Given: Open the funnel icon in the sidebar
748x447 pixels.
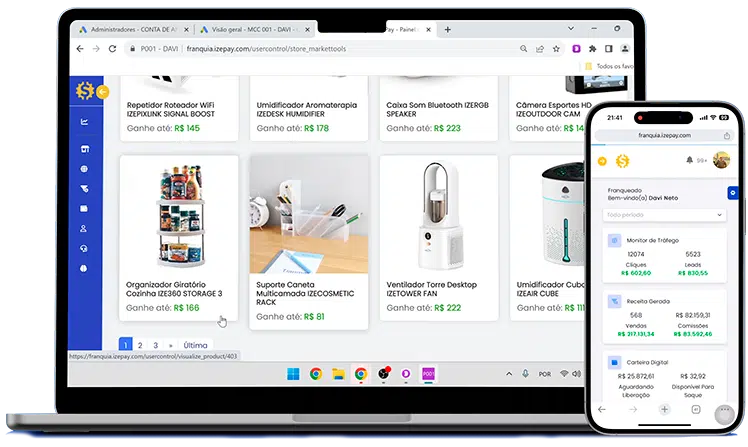Looking at the screenshot, I should coord(84,189).
